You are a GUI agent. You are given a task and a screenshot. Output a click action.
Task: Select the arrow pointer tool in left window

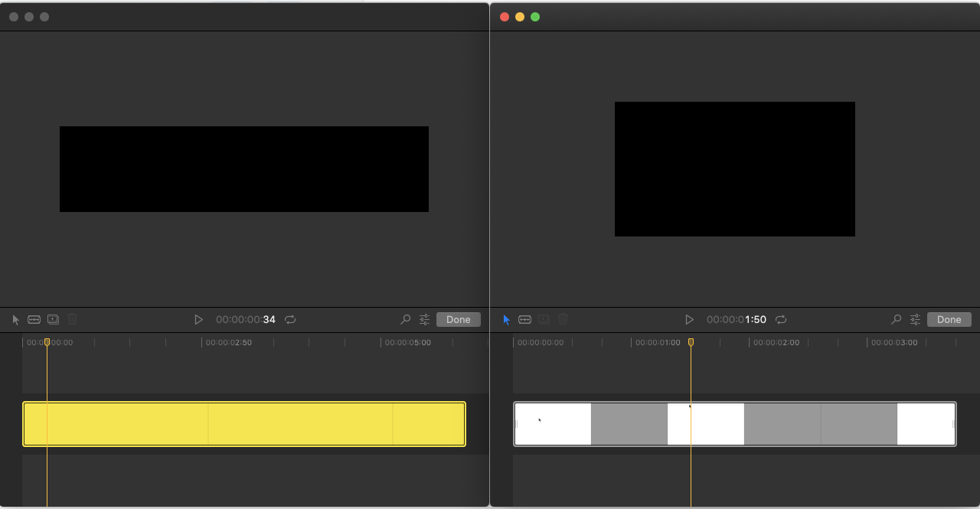[16, 320]
